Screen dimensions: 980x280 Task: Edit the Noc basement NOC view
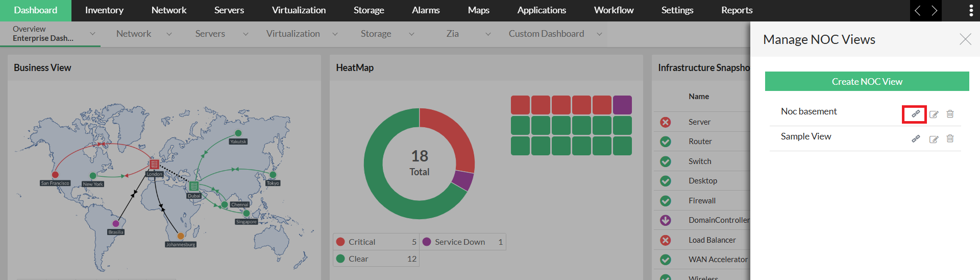934,114
